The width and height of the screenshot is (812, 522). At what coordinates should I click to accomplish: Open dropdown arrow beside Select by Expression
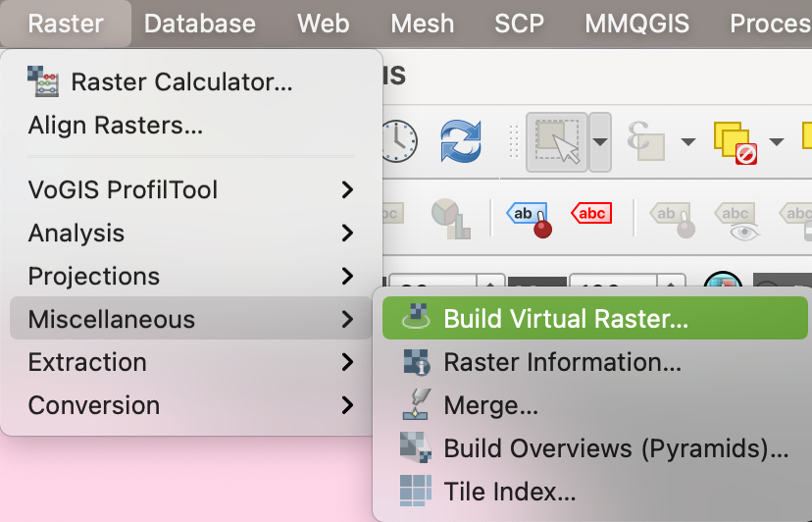687,142
